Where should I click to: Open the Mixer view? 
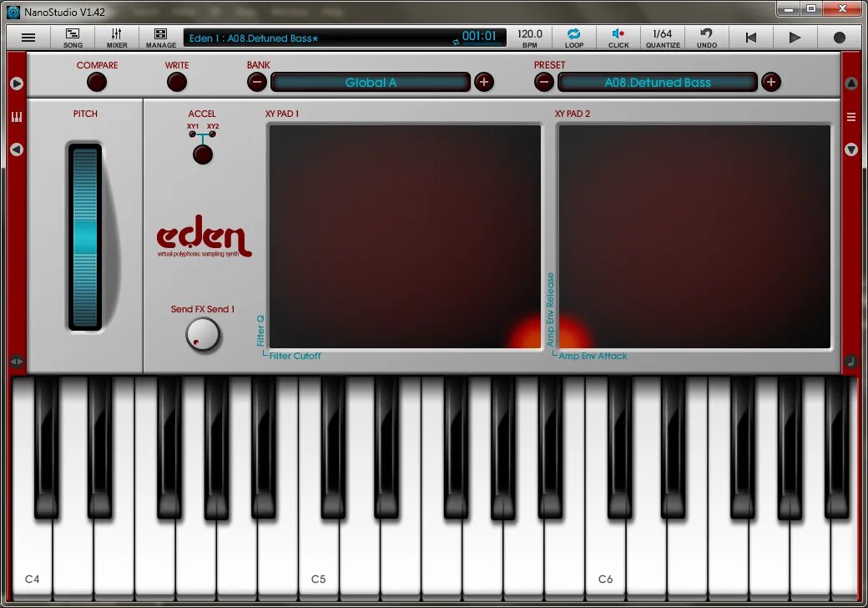point(116,38)
